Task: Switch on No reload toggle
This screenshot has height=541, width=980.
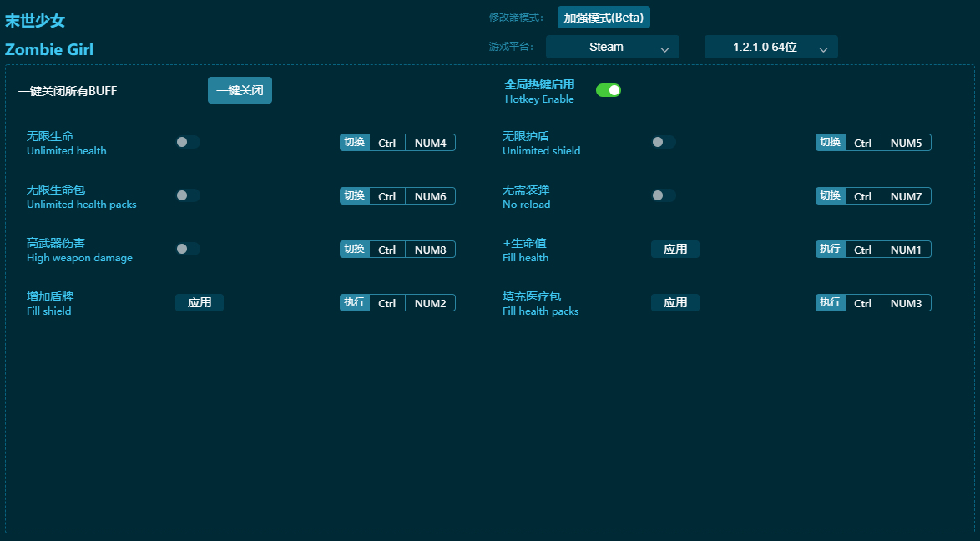Action: tap(664, 195)
